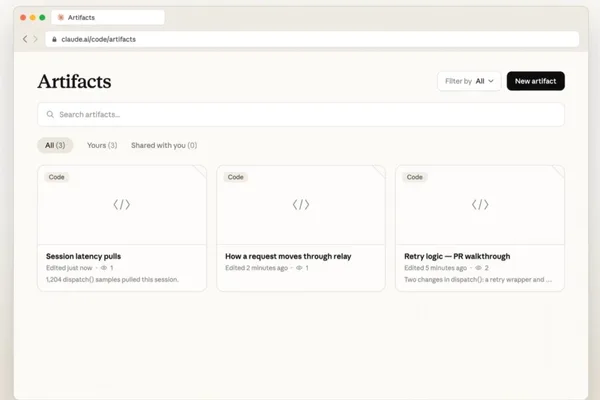Click the search magnifier icon

coord(50,114)
